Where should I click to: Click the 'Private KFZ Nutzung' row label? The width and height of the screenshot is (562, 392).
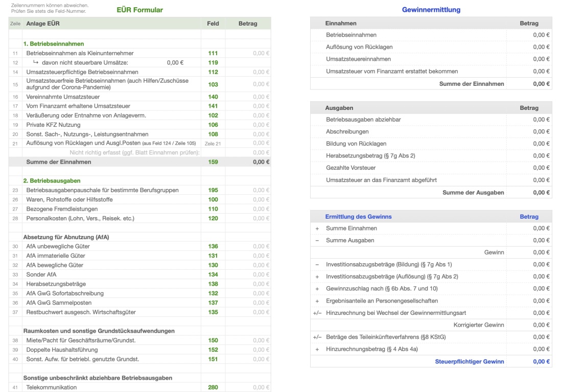[53, 125]
